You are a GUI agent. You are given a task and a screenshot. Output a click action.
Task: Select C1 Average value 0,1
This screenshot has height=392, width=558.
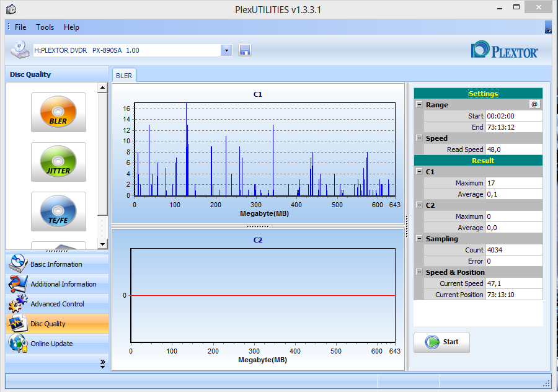pyautogui.click(x=514, y=194)
